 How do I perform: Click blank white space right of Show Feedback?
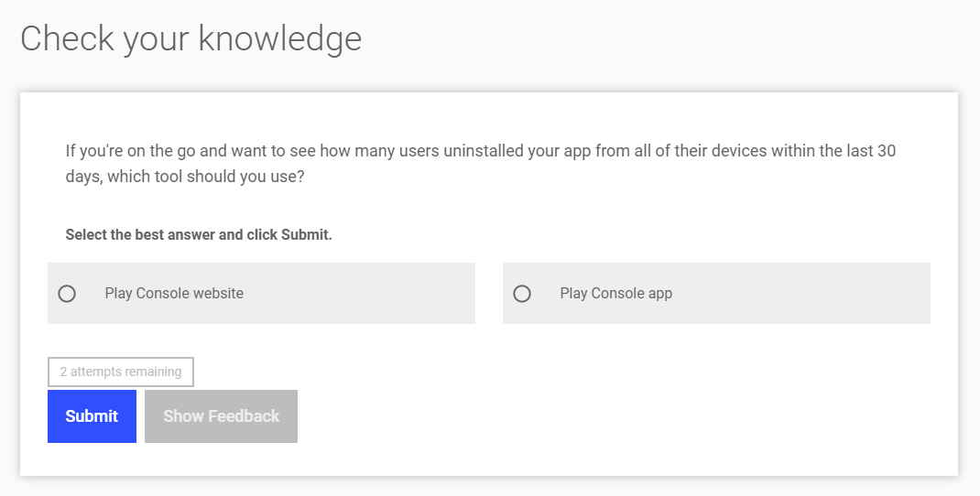625,416
